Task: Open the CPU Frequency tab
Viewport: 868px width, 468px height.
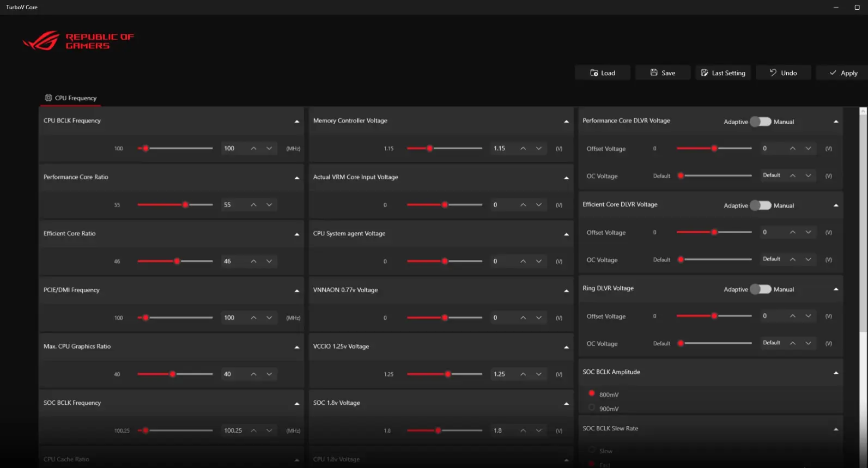Action: 71,98
